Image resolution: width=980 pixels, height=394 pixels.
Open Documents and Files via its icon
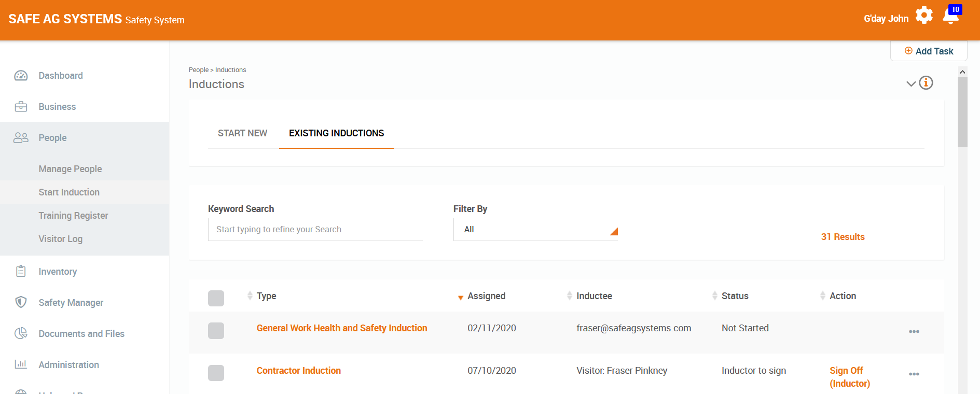click(21, 333)
